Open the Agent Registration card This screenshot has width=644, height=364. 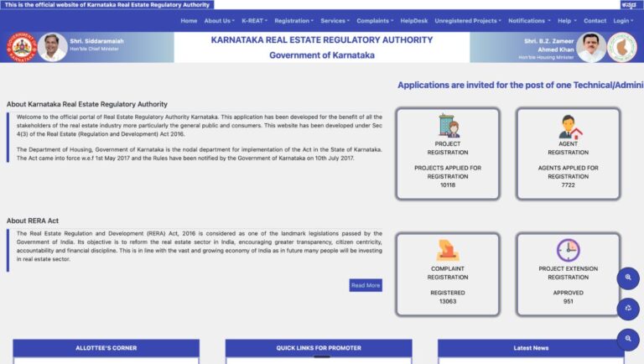point(568,153)
